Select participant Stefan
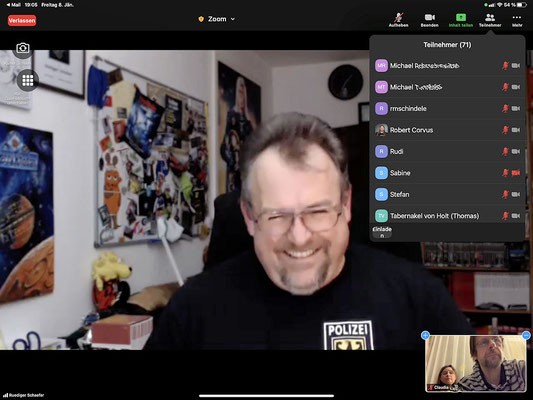The width and height of the screenshot is (533, 400). (447, 194)
